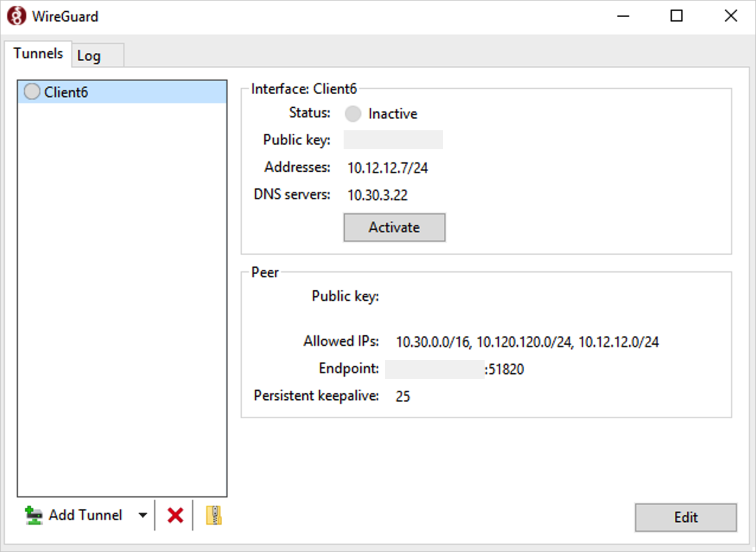
Task: Select the Tunnels tab
Action: click(x=38, y=53)
